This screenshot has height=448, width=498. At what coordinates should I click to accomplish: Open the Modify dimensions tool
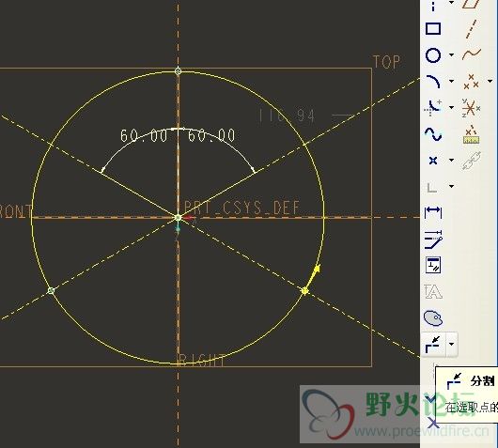[x=433, y=239]
